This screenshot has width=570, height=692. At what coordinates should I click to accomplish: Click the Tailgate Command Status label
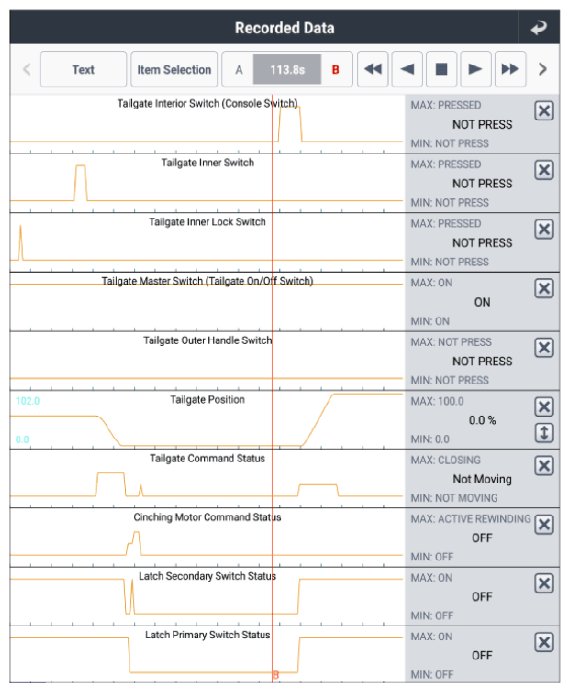coord(207,459)
